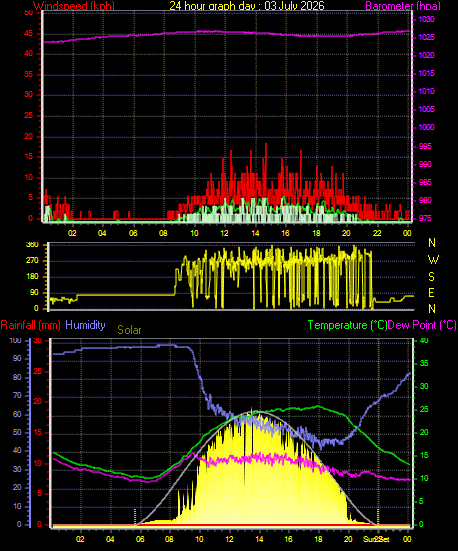
Task: Click the 985 barometer scale value
Action: [425, 182]
